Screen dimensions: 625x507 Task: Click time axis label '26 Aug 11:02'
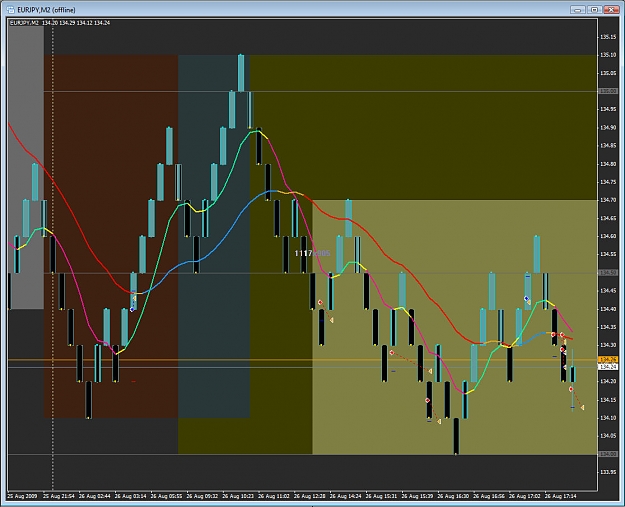pyautogui.click(x=274, y=496)
